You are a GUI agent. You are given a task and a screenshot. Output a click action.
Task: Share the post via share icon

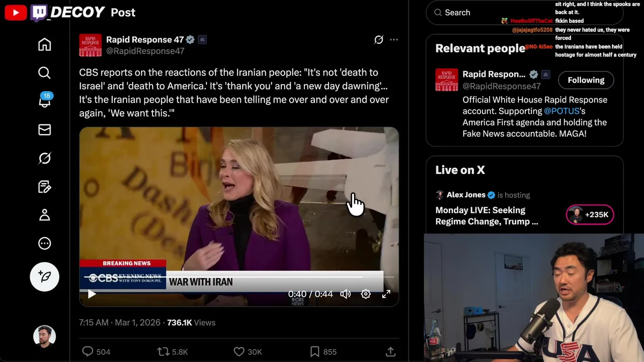(390, 351)
